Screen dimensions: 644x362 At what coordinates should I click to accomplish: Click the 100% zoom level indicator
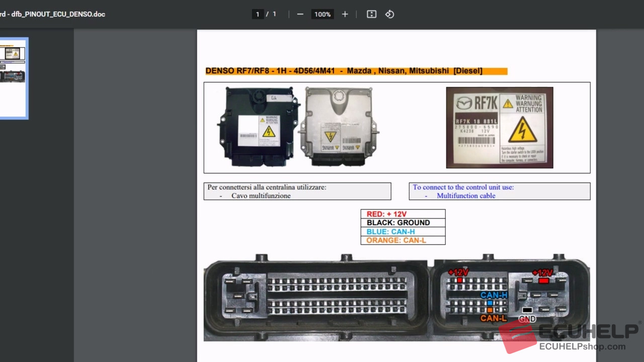pos(322,14)
